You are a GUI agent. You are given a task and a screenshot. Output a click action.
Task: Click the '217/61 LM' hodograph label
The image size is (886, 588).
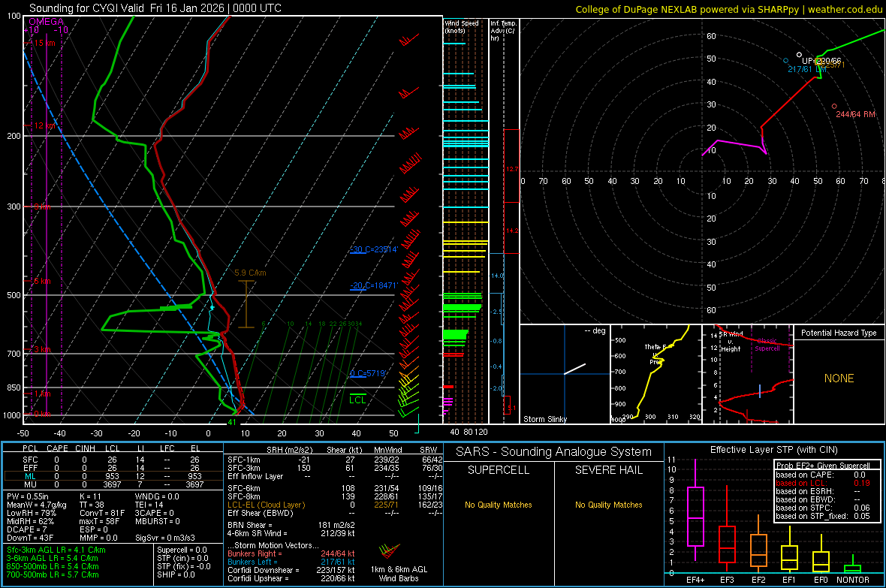click(807, 70)
